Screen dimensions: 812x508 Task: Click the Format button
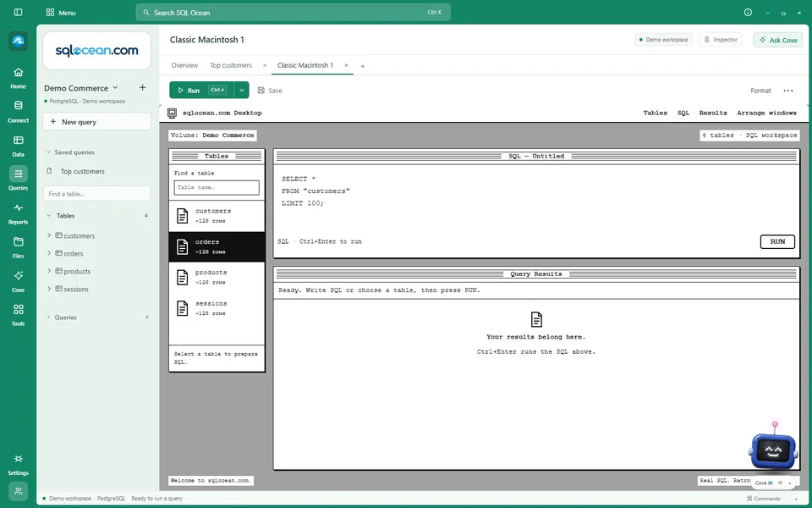[760, 91]
